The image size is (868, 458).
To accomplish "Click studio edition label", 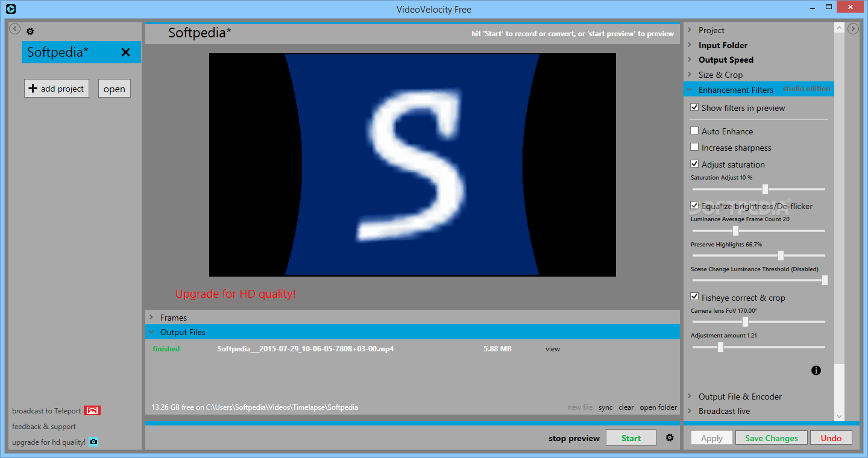I will click(807, 89).
